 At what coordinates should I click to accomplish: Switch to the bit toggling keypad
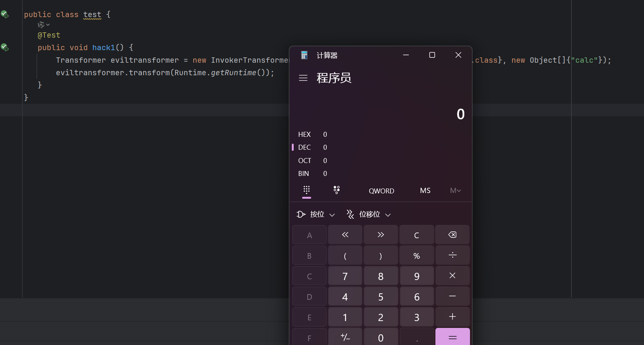point(336,190)
